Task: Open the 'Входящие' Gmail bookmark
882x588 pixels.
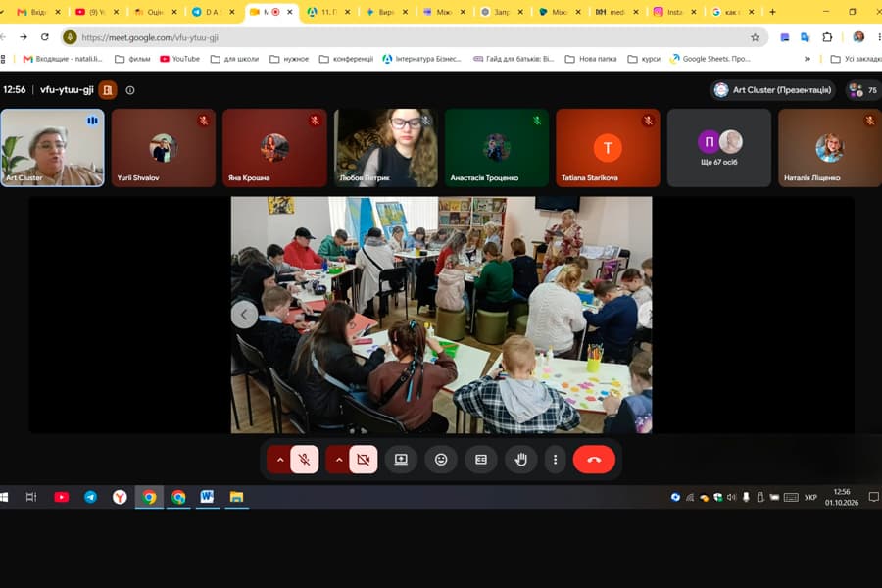Action: click(63, 59)
